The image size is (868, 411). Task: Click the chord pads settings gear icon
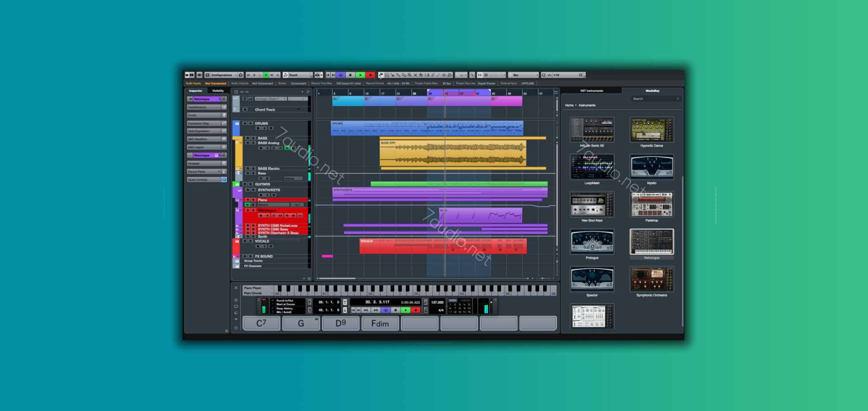tap(236, 328)
